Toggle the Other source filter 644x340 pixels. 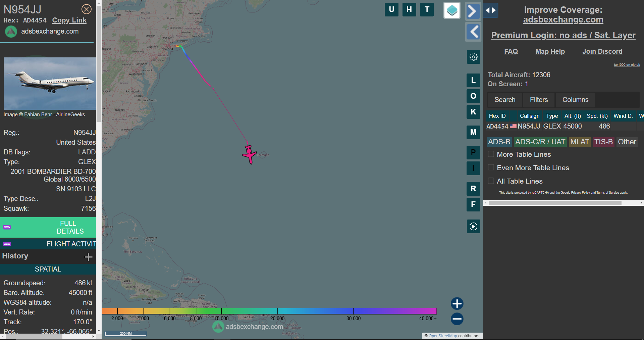click(627, 142)
